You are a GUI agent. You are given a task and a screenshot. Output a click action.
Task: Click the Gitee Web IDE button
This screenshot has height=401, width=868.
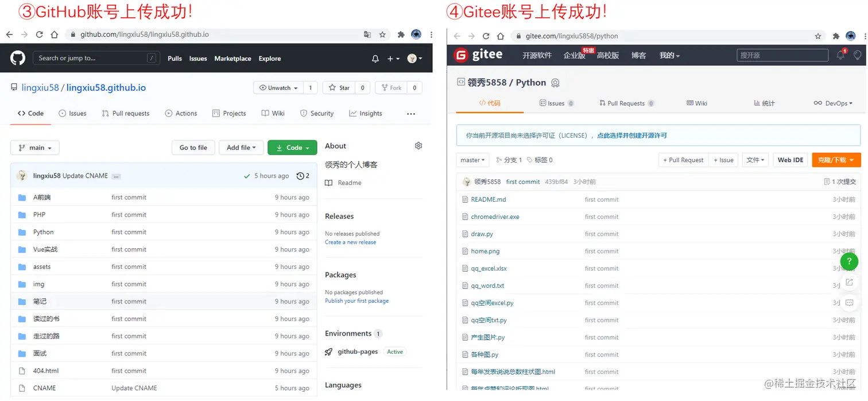pyautogui.click(x=790, y=160)
